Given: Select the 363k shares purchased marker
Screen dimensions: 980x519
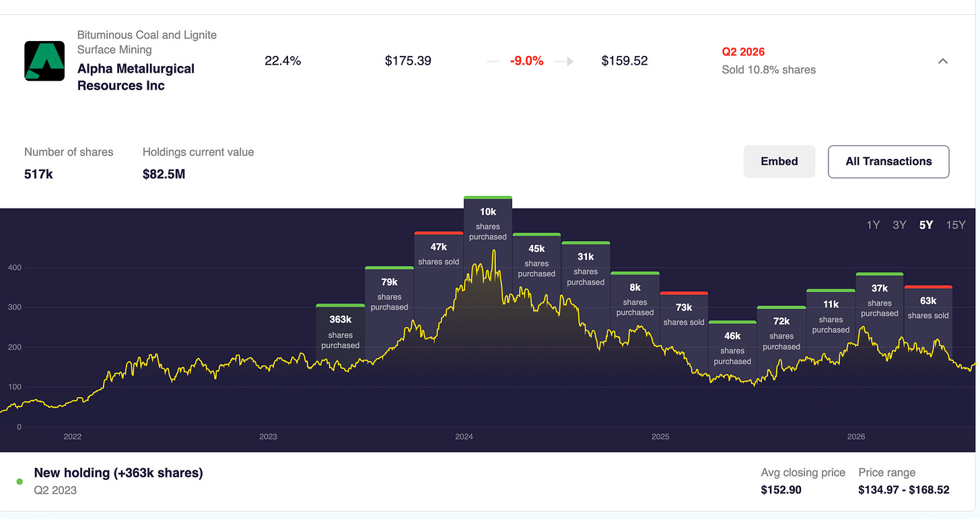Looking at the screenshot, I should click(x=341, y=331).
